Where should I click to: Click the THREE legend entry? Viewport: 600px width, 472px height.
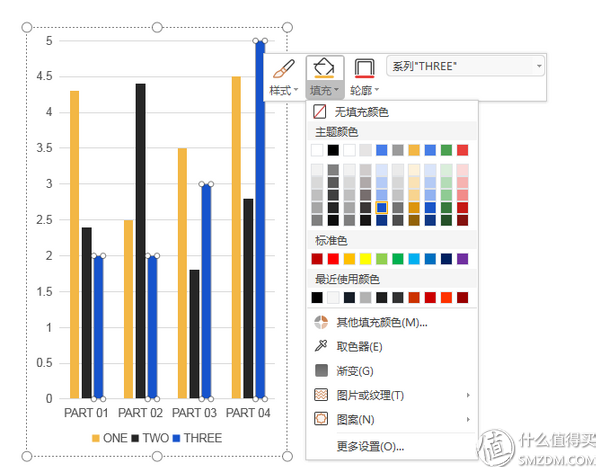click(x=197, y=438)
